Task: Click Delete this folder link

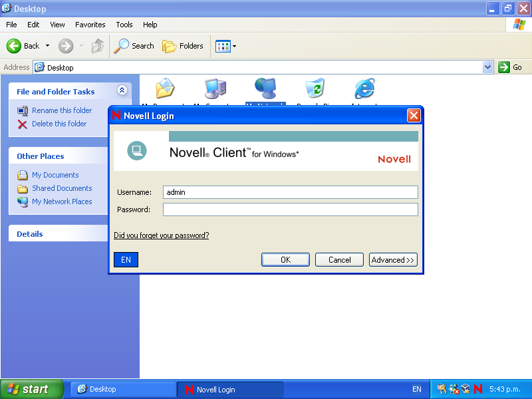Action: tap(59, 124)
